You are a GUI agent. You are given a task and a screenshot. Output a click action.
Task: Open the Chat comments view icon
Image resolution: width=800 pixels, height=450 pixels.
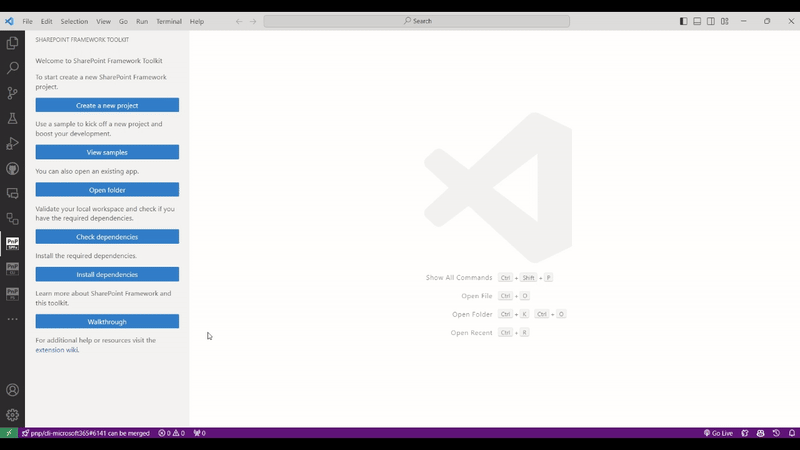12,193
